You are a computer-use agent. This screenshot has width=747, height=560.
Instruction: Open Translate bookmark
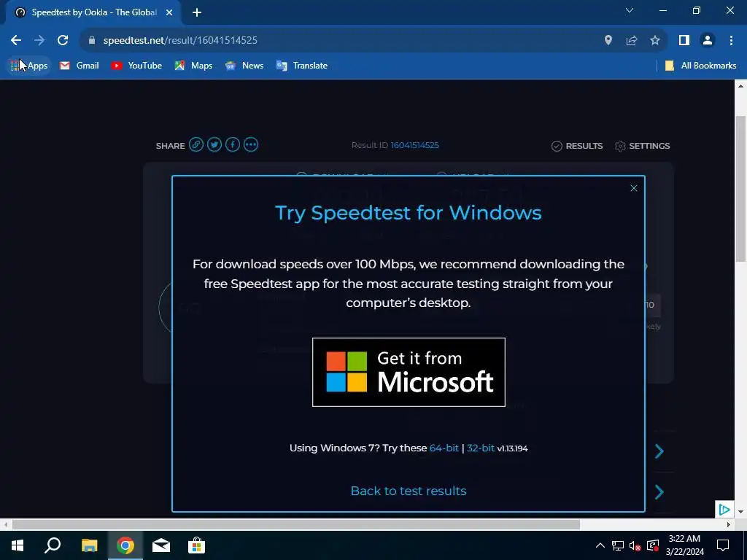[302, 66]
